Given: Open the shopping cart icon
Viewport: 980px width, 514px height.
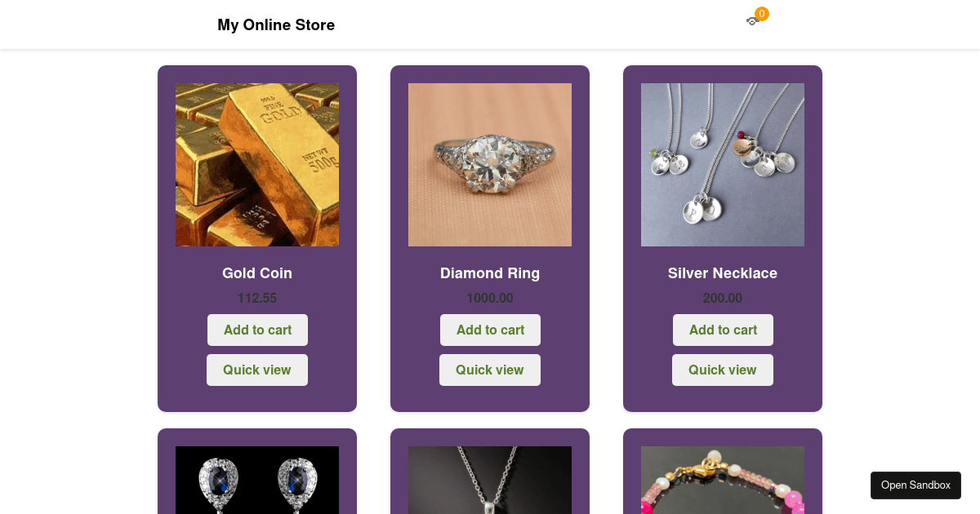Looking at the screenshot, I should 752,21.
